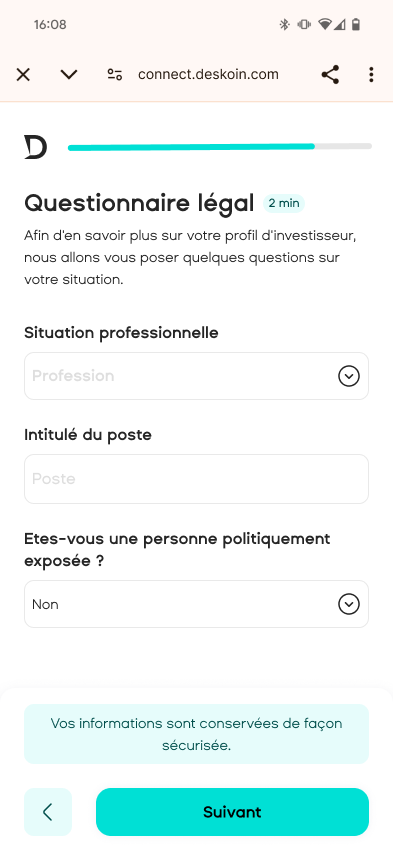
Task: Tap the Deskoin D logo
Action: [35, 147]
